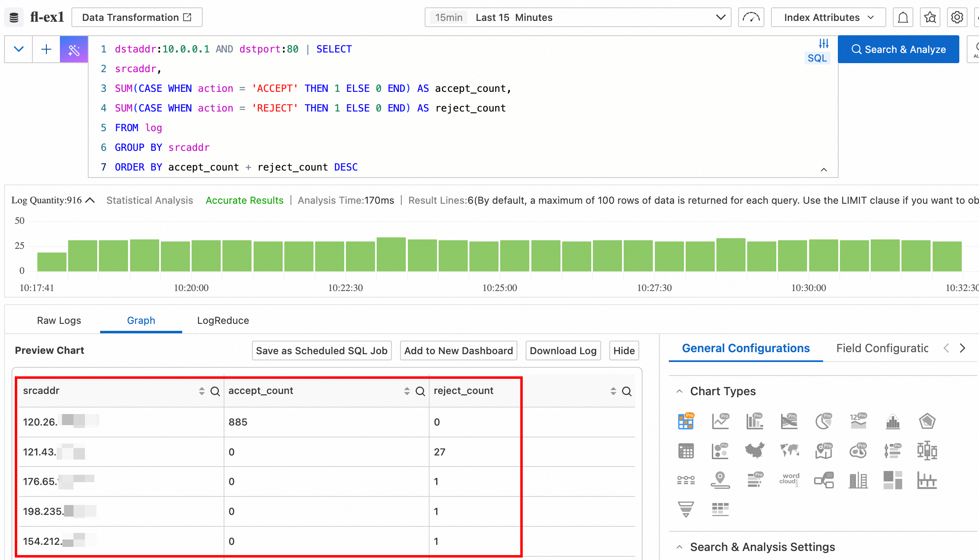Open the alert bell icon
This screenshot has height=560, width=979.
[903, 18]
